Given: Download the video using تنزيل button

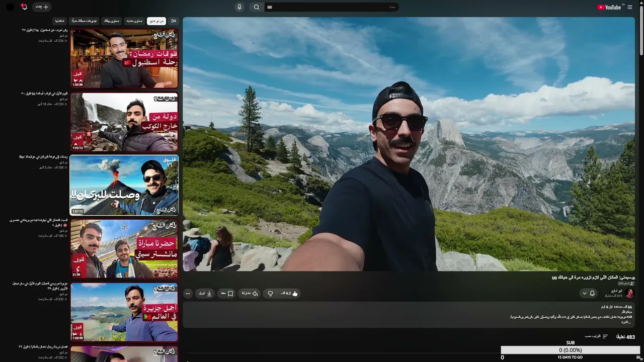Looking at the screenshot, I should (205, 293).
